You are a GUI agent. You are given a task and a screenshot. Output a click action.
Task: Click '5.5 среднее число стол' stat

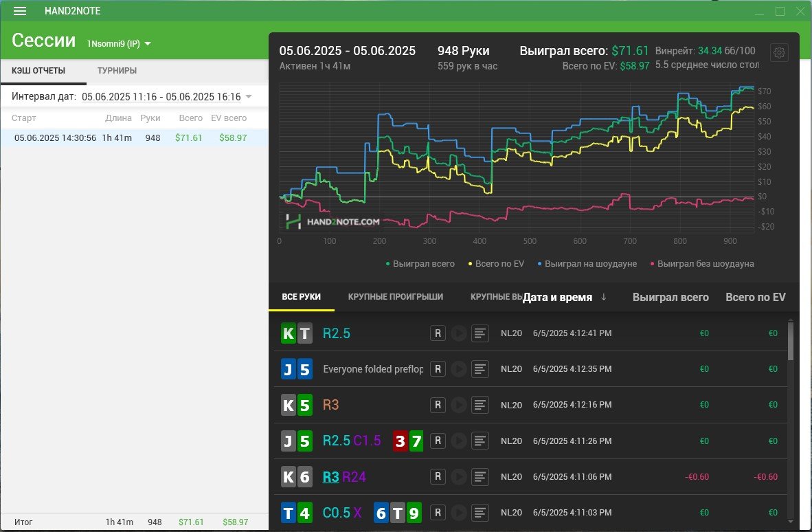coord(707,65)
